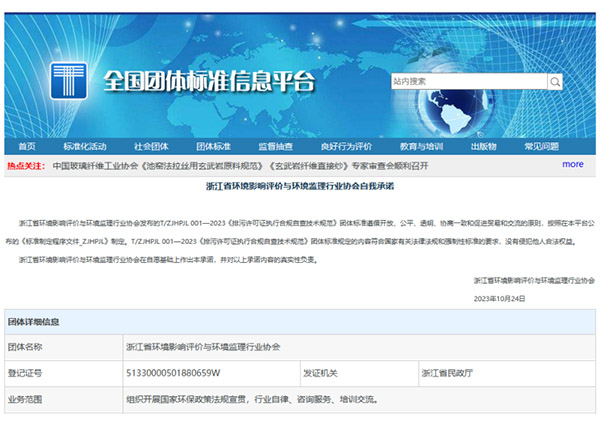Open the 良好行为评价 menu item
Image resolution: width=600 pixels, height=430 pixels.
coord(346,147)
